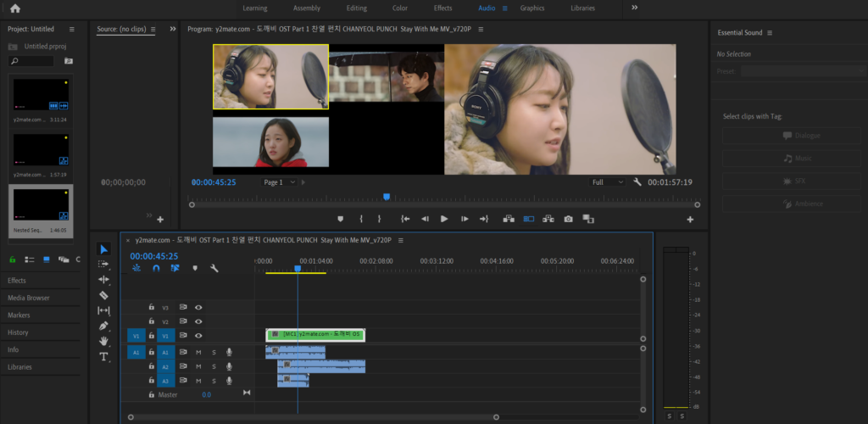The width and height of the screenshot is (868, 424).
Task: Select the Slip tool
Action: (x=103, y=310)
